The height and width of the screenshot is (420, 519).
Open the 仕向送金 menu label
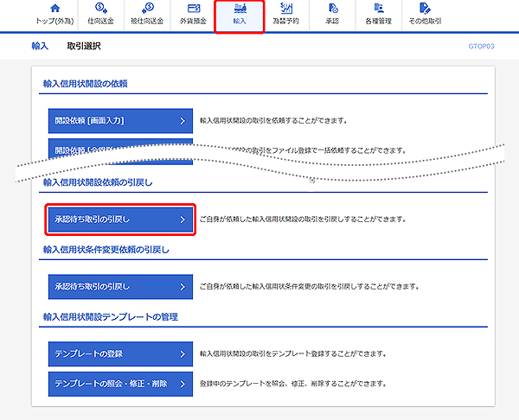pos(100,21)
